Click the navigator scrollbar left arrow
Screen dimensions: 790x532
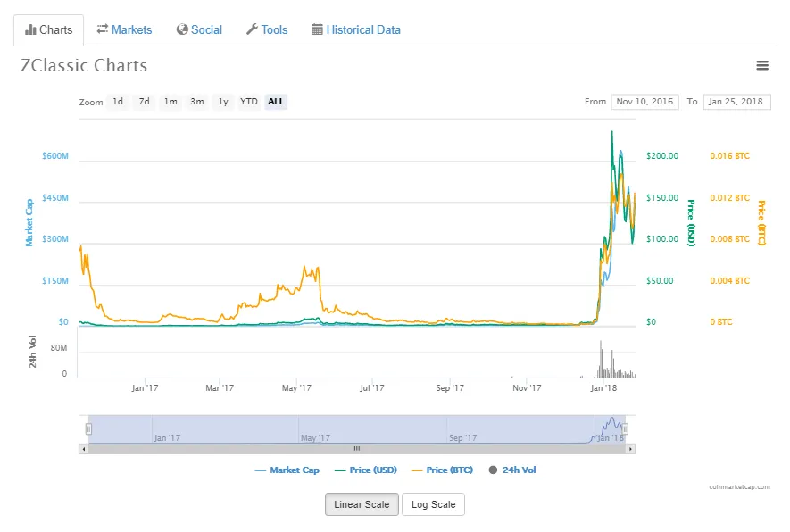pyautogui.click(x=84, y=449)
